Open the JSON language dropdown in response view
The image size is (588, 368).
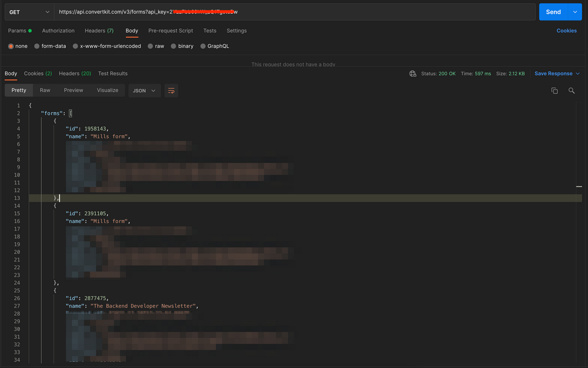coord(144,91)
